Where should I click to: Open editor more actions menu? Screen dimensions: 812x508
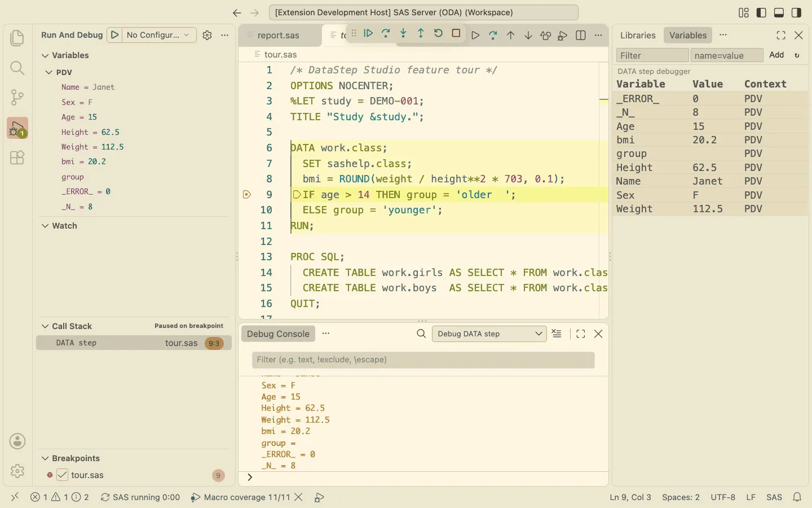pyautogui.click(x=598, y=36)
